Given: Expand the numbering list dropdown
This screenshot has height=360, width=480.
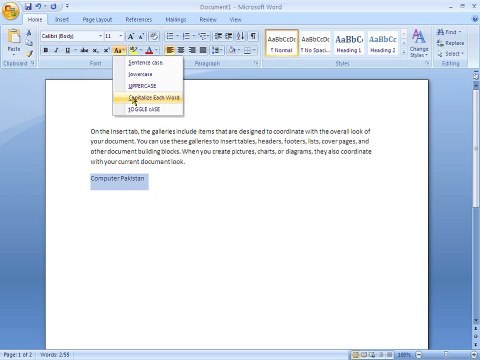Looking at the screenshot, I should 194,36.
